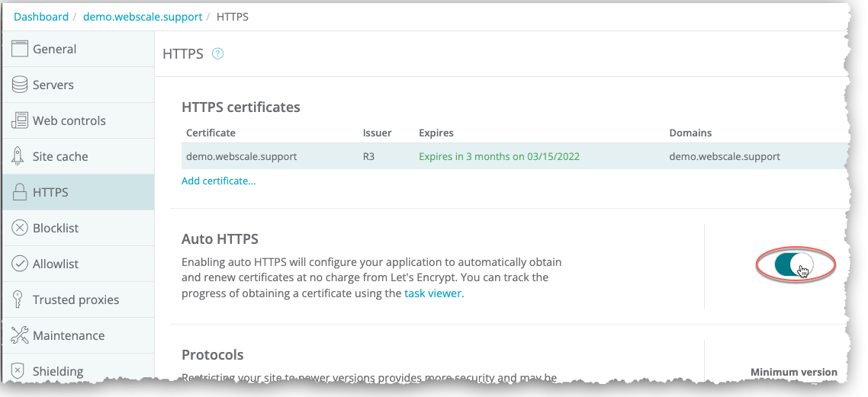Click the HTTPS padlock icon

pos(20,192)
